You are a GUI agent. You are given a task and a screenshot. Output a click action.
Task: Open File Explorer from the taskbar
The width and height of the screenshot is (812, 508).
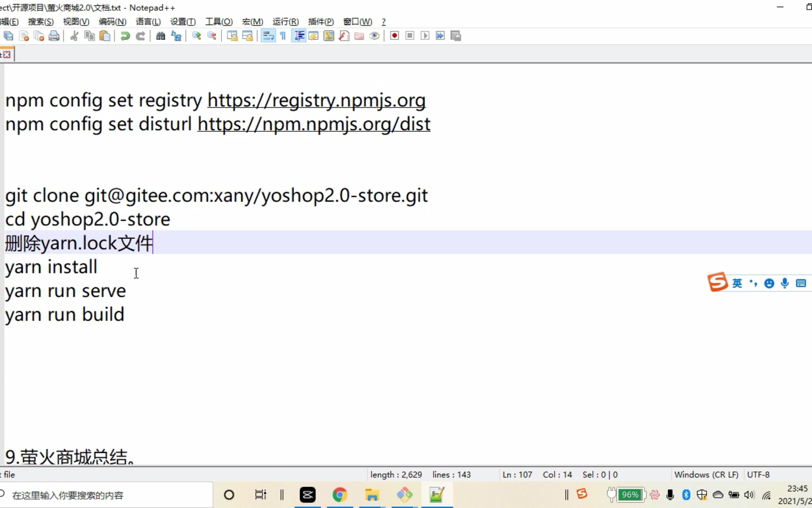tap(372, 495)
